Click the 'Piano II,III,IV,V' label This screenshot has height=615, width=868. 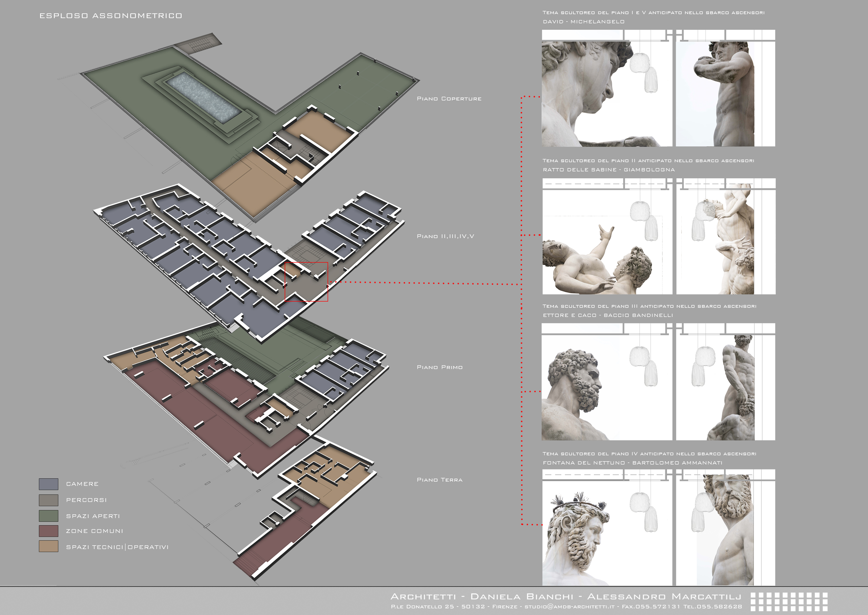point(445,236)
